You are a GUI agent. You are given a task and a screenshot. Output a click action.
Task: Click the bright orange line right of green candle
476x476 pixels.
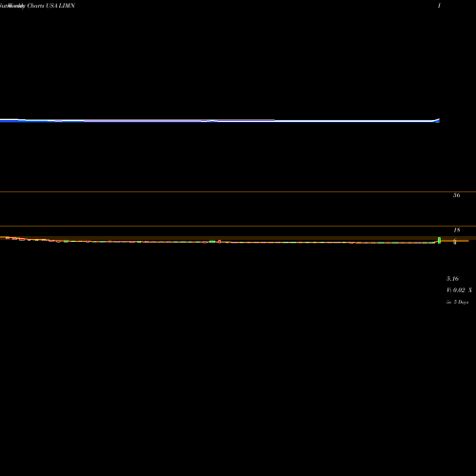455,241
